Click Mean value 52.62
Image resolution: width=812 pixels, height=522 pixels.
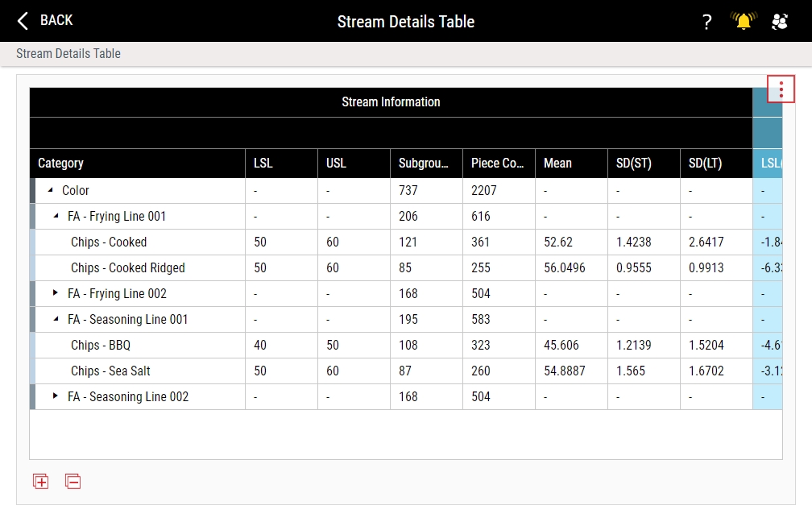pos(558,242)
